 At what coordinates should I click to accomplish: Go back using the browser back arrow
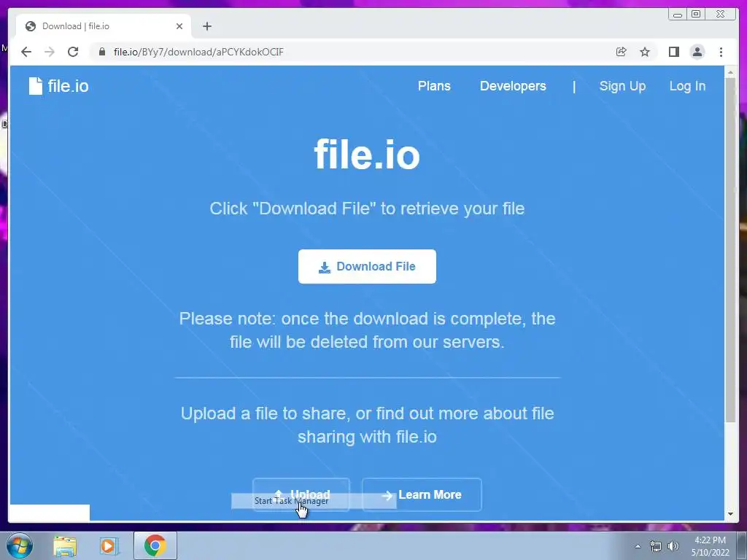26,52
